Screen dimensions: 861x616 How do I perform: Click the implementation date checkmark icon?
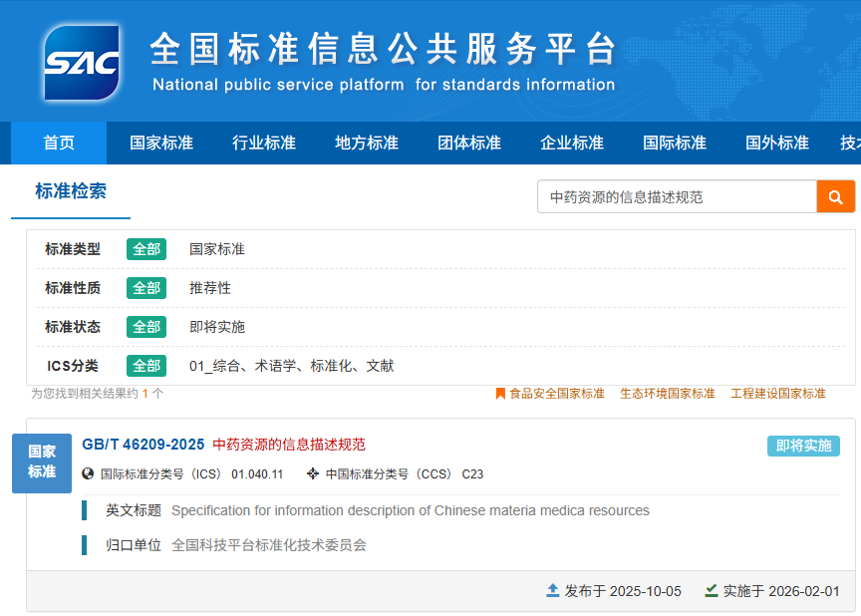tap(711, 590)
